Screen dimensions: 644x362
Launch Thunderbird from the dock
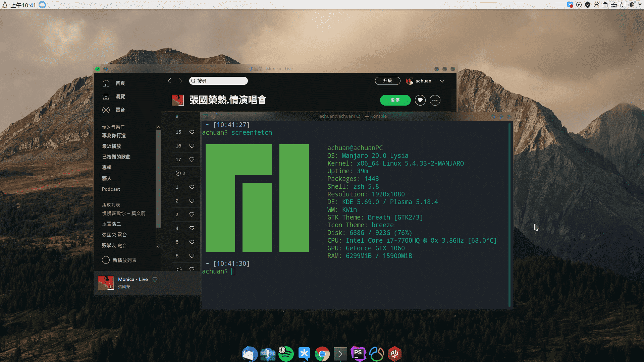point(250,354)
